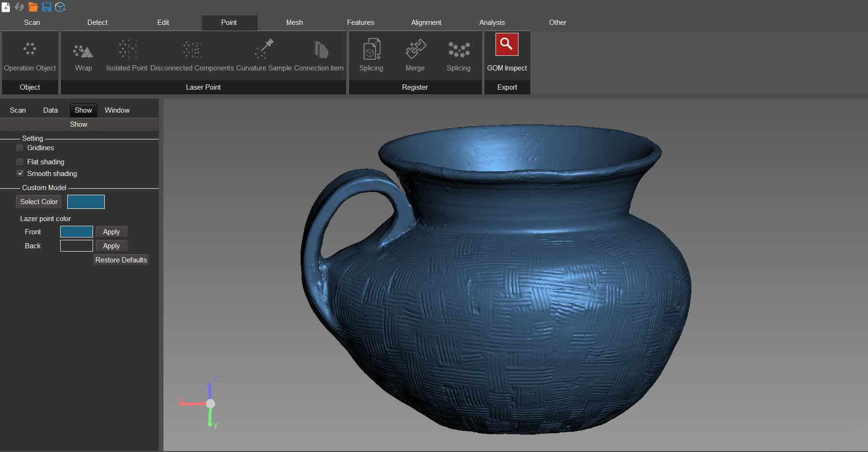Click Restore Defaults button
The width and height of the screenshot is (868, 452).
(121, 260)
